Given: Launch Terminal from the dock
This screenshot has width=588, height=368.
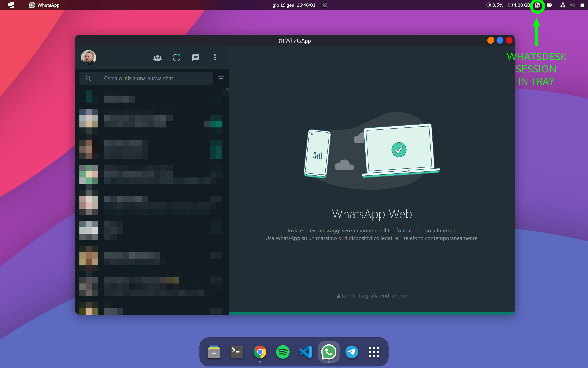Looking at the screenshot, I should 237,352.
